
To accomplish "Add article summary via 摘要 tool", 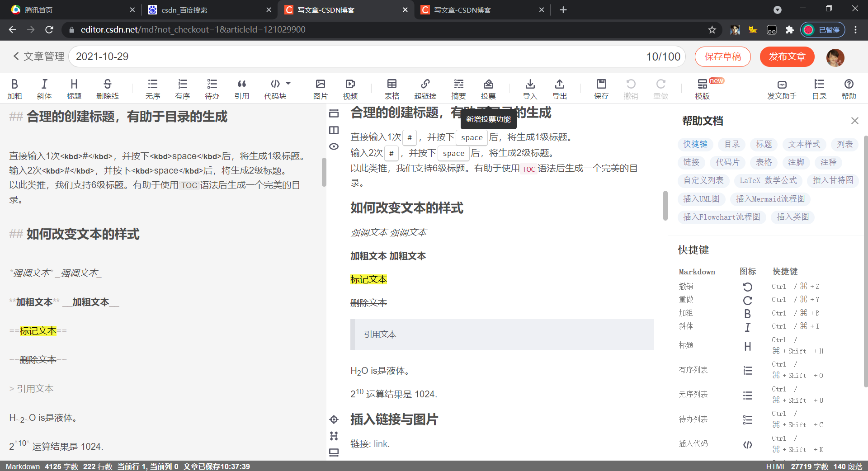I will tap(459, 89).
